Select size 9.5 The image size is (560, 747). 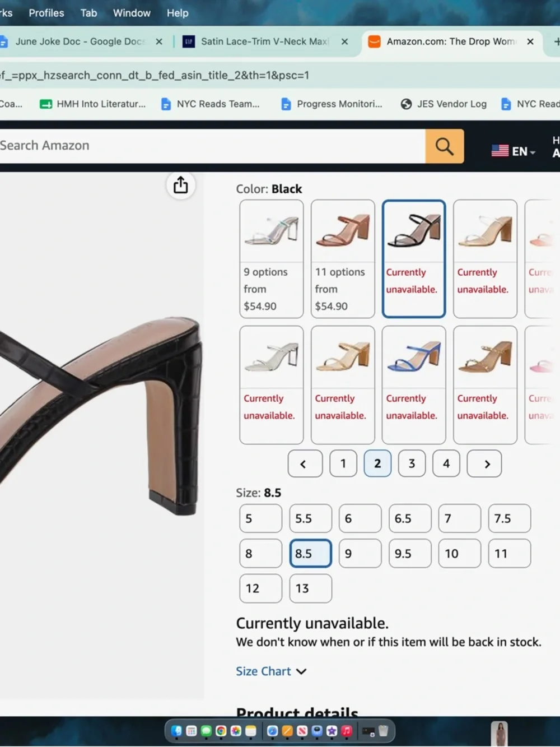coord(410,553)
